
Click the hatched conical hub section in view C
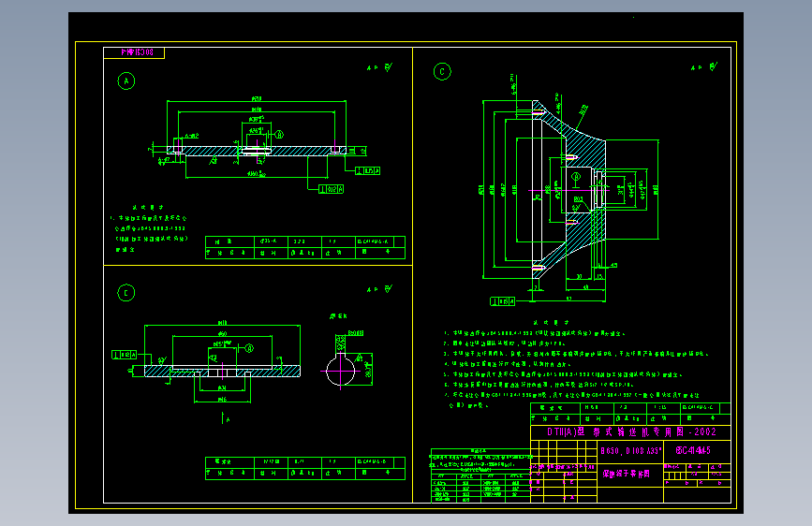tap(569, 189)
